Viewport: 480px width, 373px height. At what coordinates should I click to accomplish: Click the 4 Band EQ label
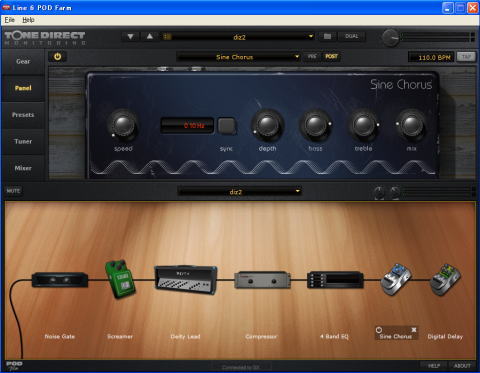pyautogui.click(x=334, y=337)
